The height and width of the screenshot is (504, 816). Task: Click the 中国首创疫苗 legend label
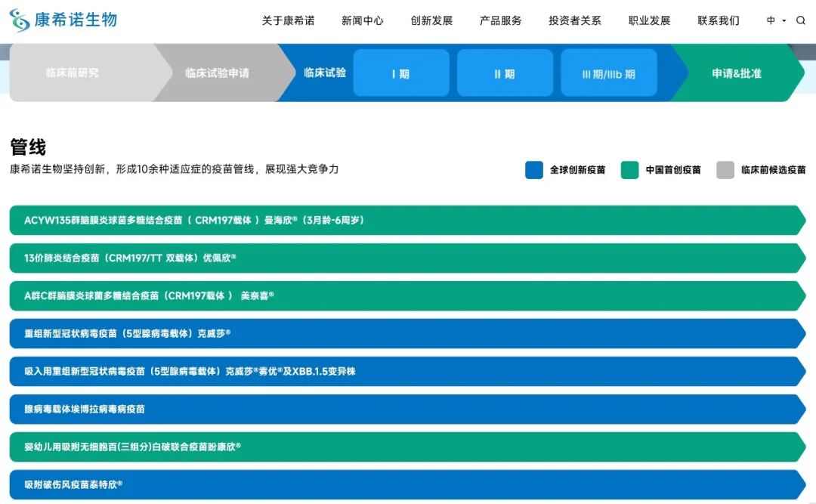click(x=673, y=170)
